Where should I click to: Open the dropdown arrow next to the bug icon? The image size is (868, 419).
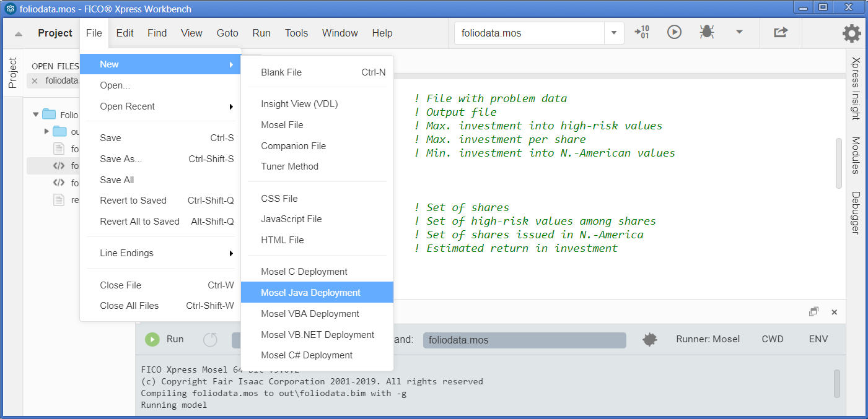(x=739, y=32)
